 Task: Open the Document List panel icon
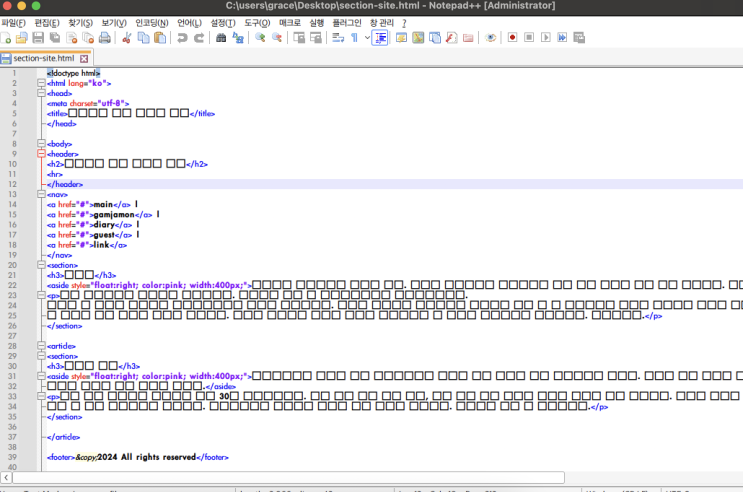click(435, 38)
